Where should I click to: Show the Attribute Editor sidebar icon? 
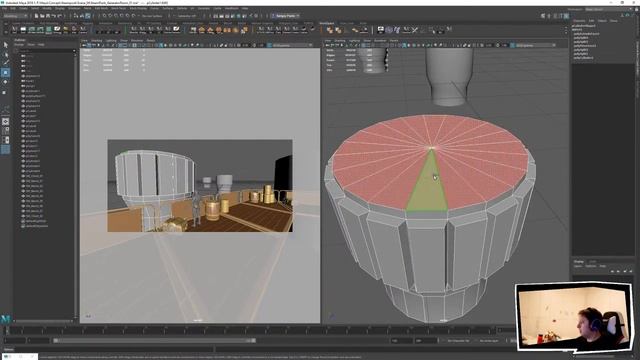tap(555, 16)
